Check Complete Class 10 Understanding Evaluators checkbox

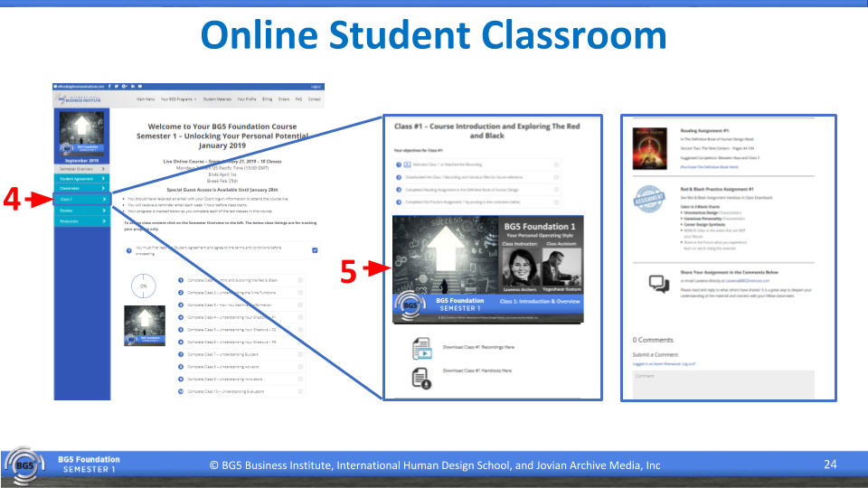coord(300,391)
